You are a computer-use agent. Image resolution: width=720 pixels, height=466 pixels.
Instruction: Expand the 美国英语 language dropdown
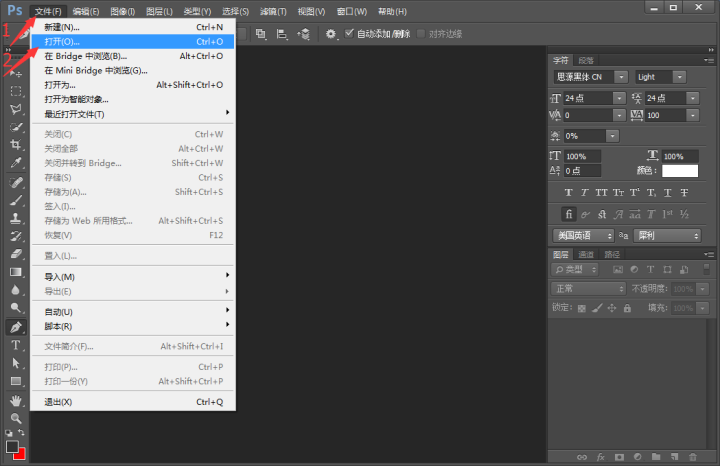point(584,235)
